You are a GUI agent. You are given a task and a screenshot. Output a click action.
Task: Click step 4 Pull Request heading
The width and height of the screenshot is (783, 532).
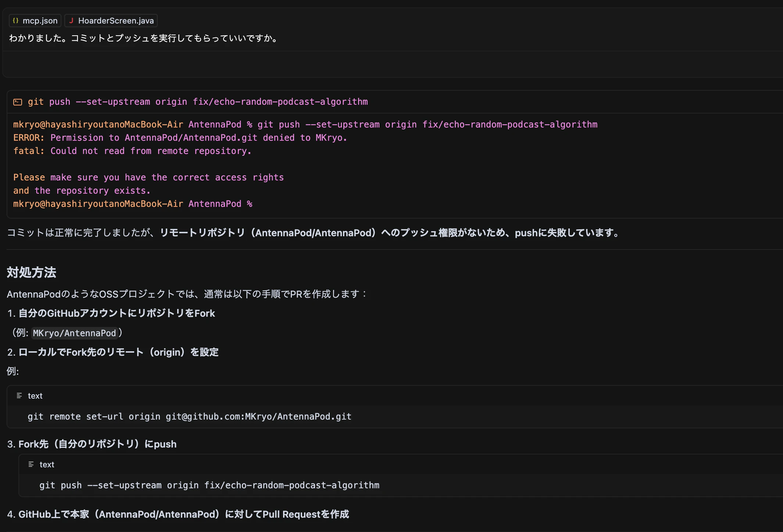pyautogui.click(x=183, y=514)
